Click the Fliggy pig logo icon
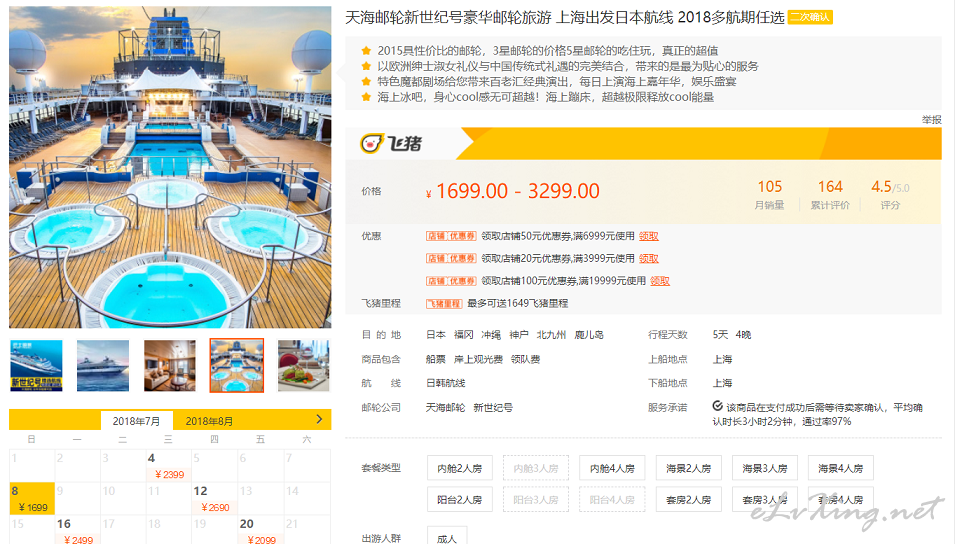Image resolution: width=955 pixels, height=544 pixels. coord(372,144)
